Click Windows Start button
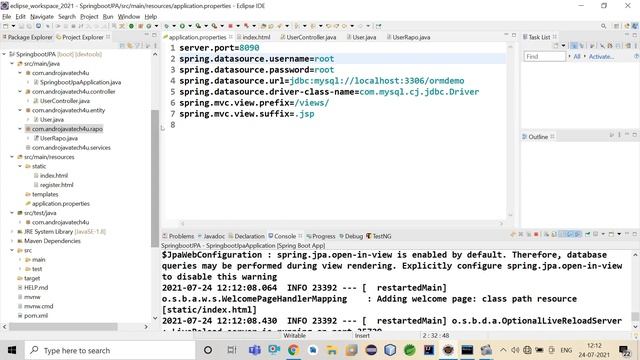This screenshot has width=640, height=360. click(x=12, y=350)
